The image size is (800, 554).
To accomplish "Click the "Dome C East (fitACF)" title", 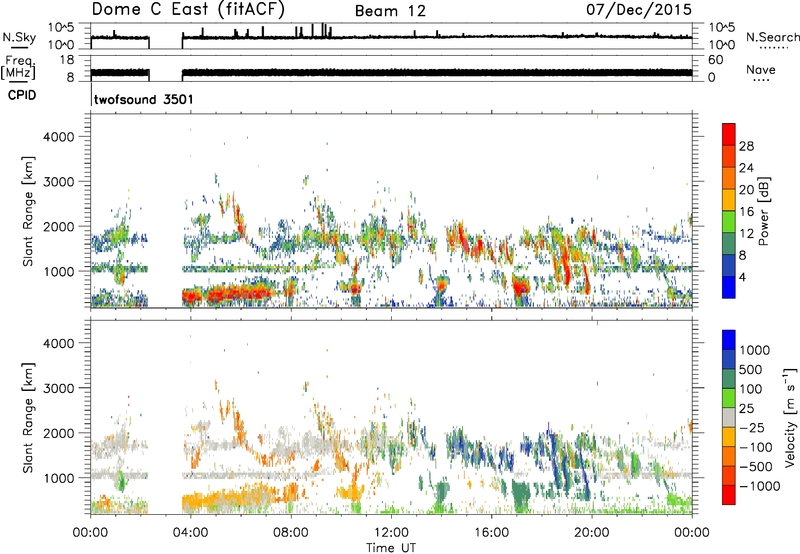I will pyautogui.click(x=188, y=10).
